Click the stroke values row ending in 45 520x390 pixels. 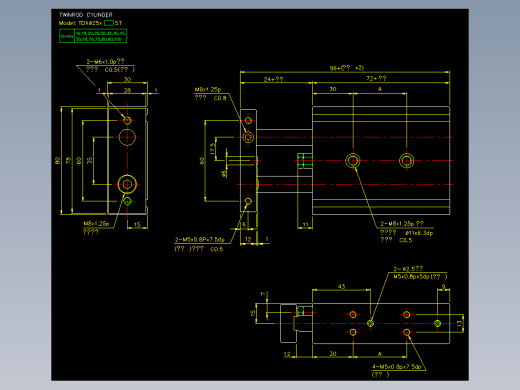(100, 33)
